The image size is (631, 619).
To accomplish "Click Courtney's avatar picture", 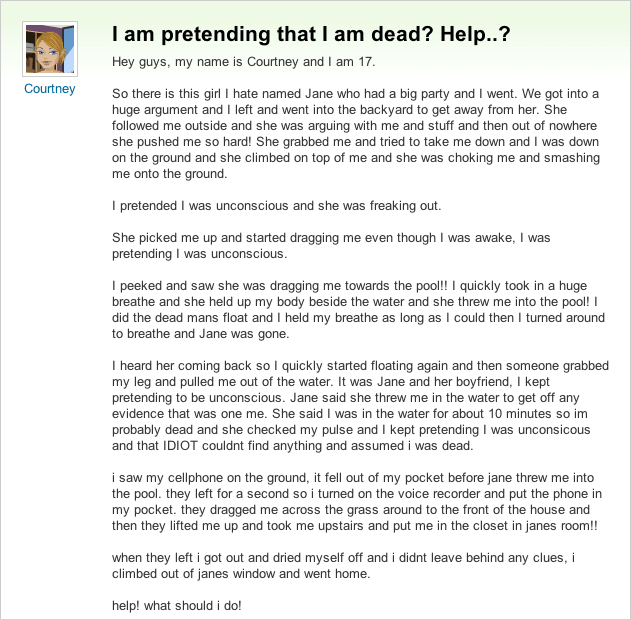I will click(x=49, y=49).
